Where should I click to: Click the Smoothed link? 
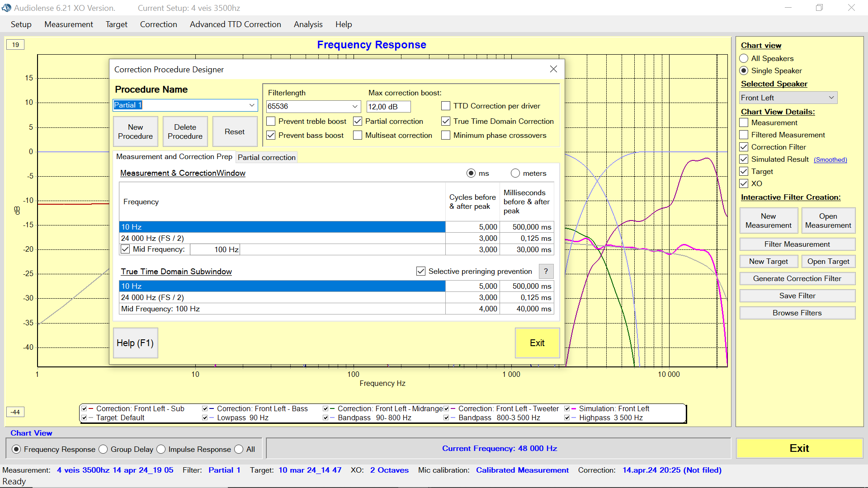[x=830, y=160]
